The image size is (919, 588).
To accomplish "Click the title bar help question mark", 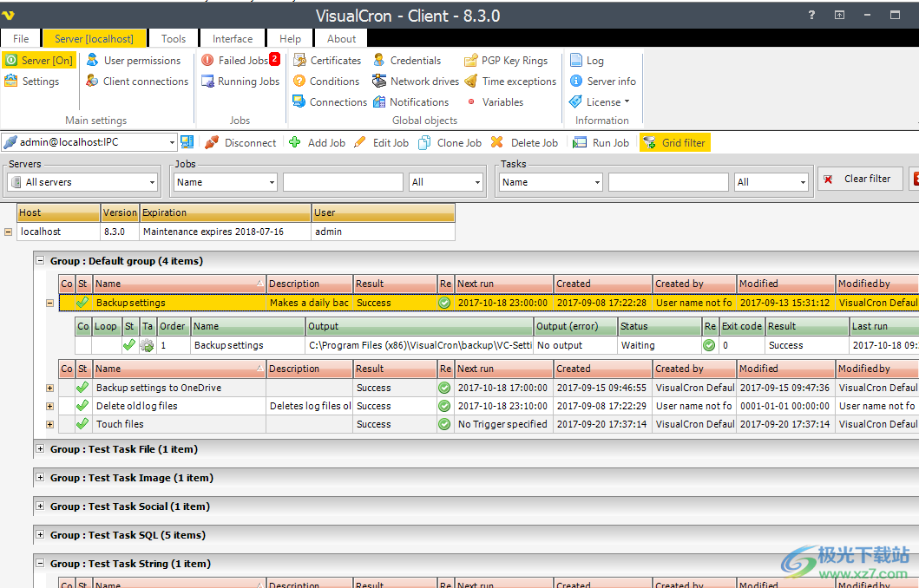I will [811, 16].
